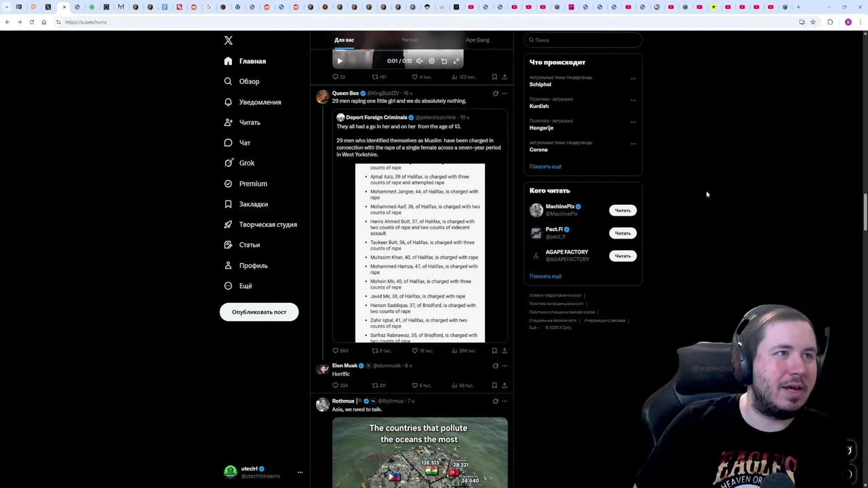The width and height of the screenshot is (868, 488).
Task: Play the video at top
Action: [x=340, y=61]
